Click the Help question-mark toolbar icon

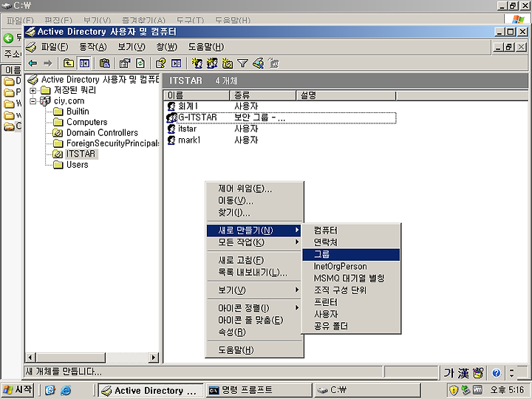[x=160, y=63]
